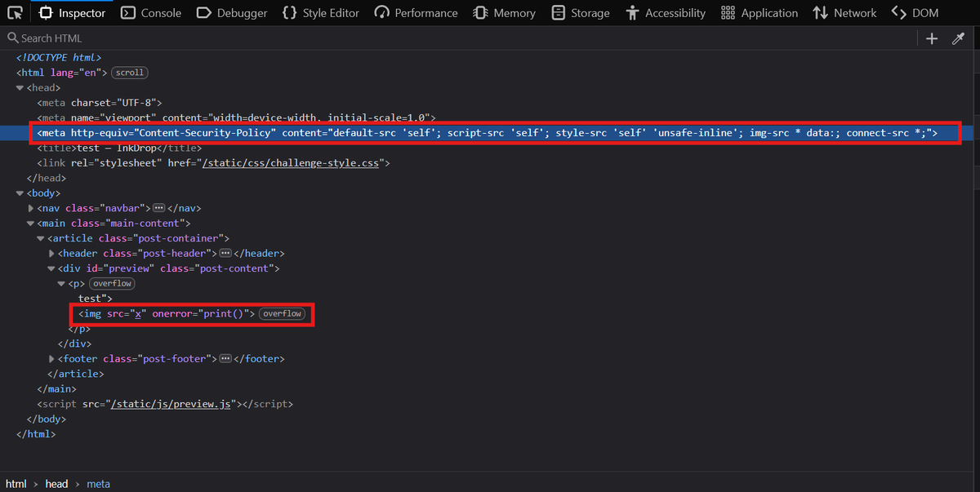Activate the element picker tool
This screenshot has width=980, height=492.
tap(14, 13)
